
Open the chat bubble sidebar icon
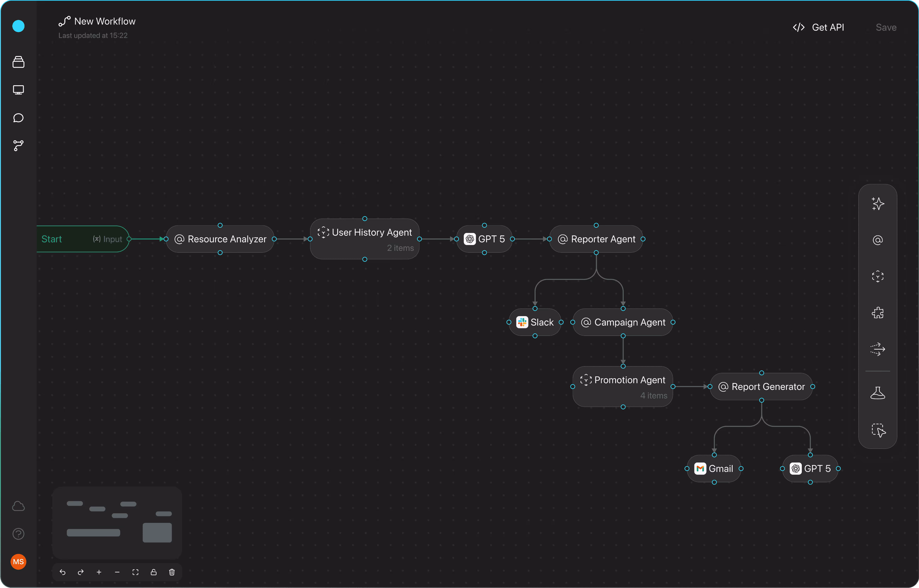18,118
